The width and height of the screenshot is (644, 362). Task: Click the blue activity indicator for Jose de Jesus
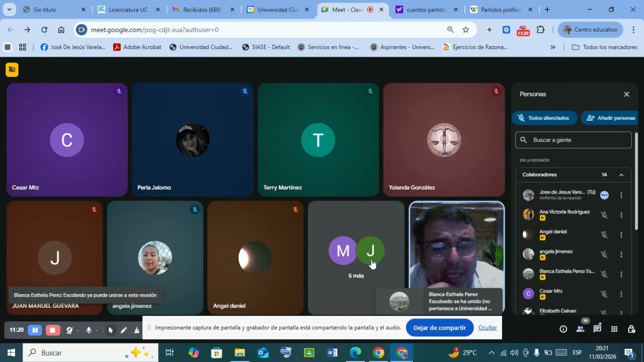pyautogui.click(x=604, y=195)
